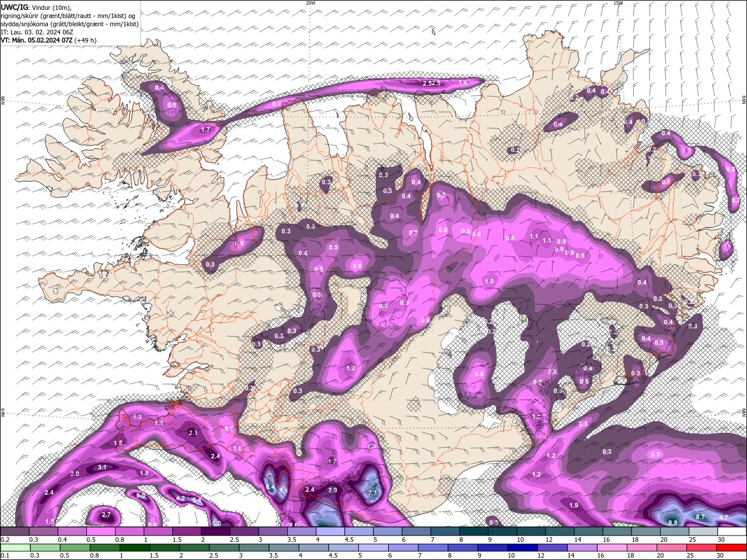Viewport: 747px width, 560px height.
Task: Click the pale gray upper legend swatch between 25 and 30
Action: pyautogui.click(x=704, y=531)
